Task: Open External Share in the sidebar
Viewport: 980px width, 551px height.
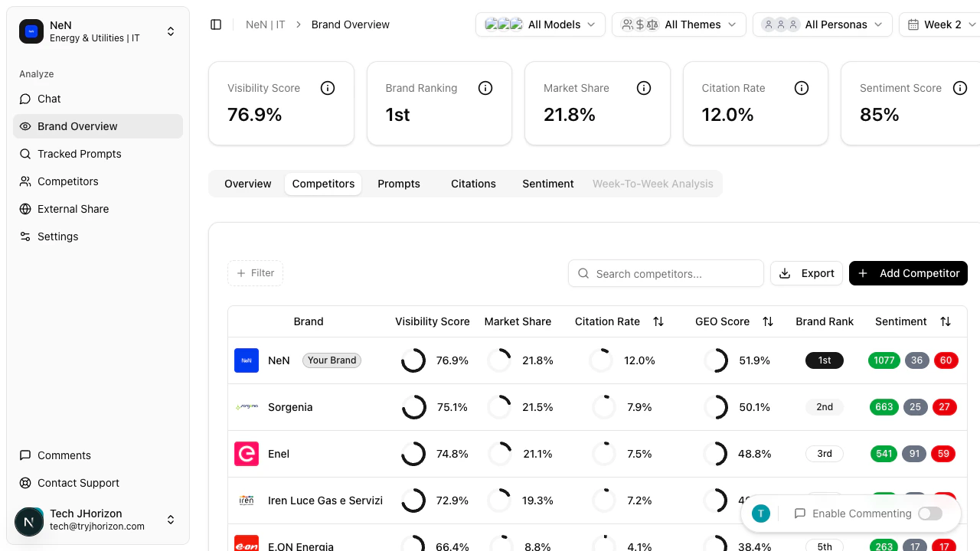Action: pos(73,209)
